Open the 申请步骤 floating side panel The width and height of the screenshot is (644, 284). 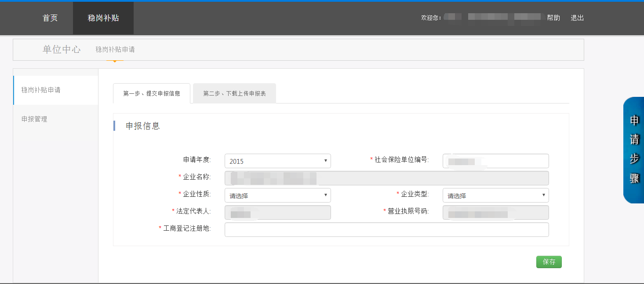(x=634, y=150)
